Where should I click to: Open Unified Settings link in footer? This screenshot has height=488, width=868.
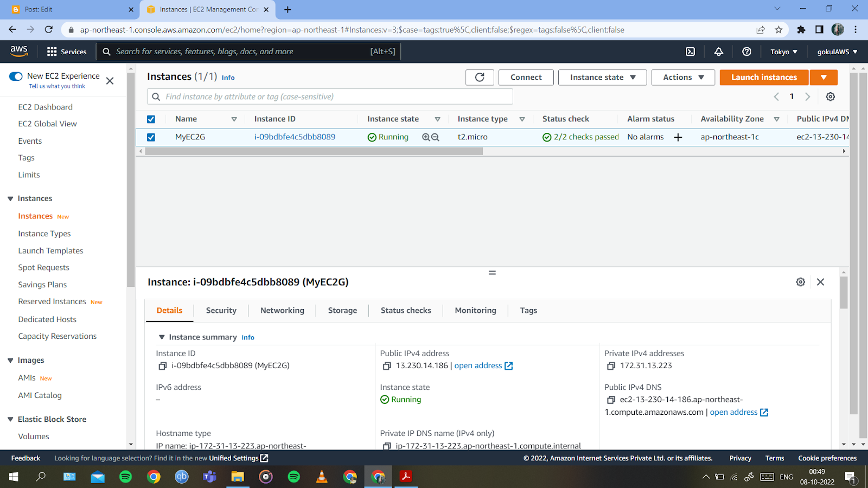tap(239, 458)
